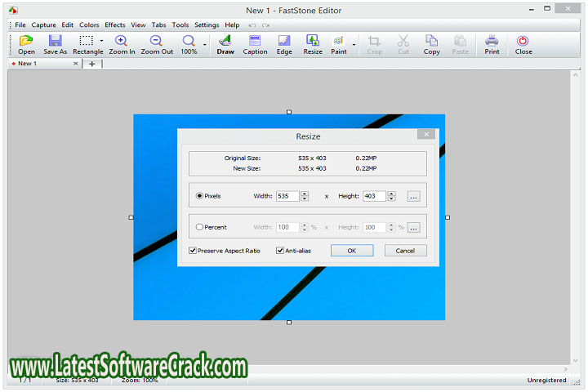Open the Effects menu
588x392 pixels.
coord(115,25)
